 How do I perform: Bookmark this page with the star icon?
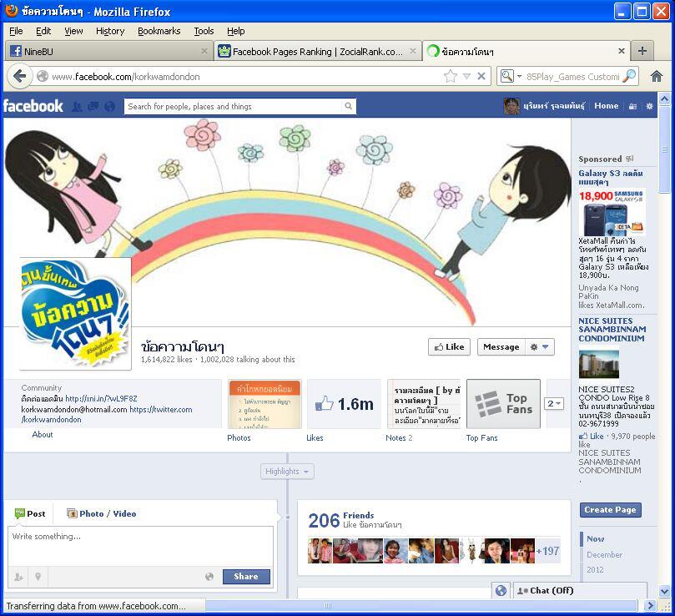pyautogui.click(x=451, y=76)
